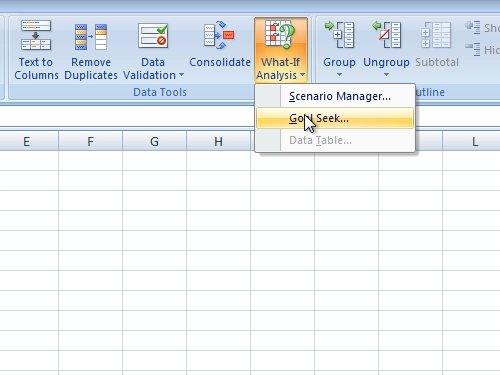
Task: Click the What-If Analysis icon
Action: pos(280,34)
